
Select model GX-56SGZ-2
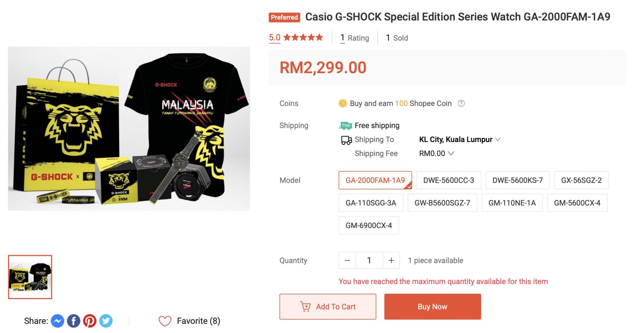[x=581, y=180]
